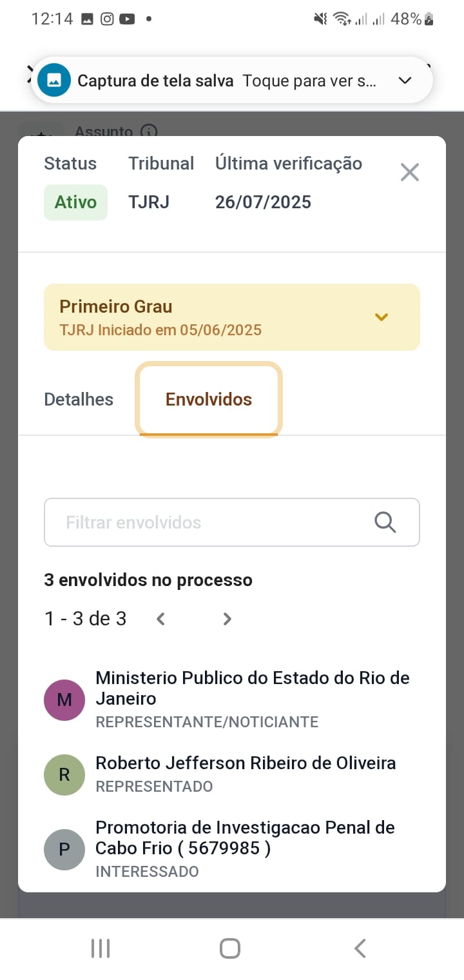Expand the screenshot notification chevron
Screen dimensions: 464x980
click(405, 81)
